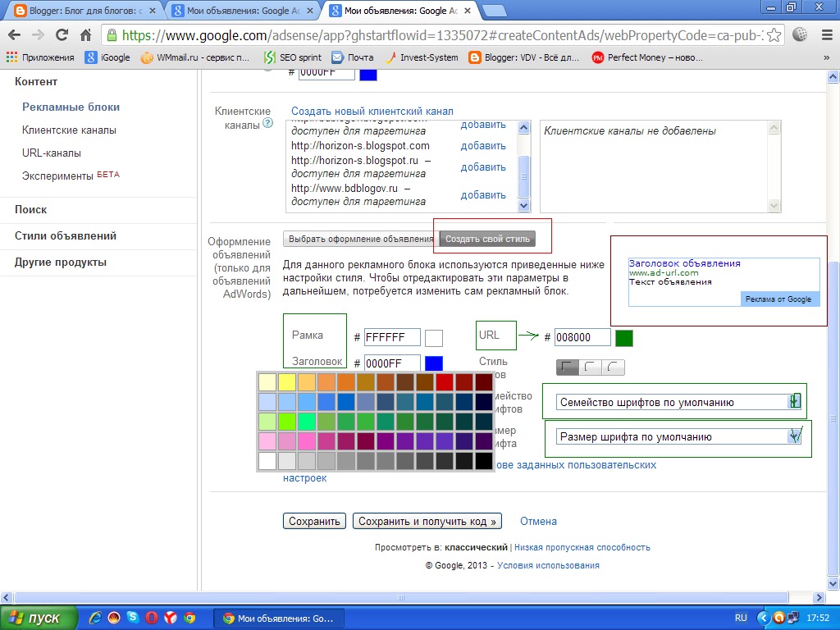Open the Почта bookmark

tap(353, 57)
